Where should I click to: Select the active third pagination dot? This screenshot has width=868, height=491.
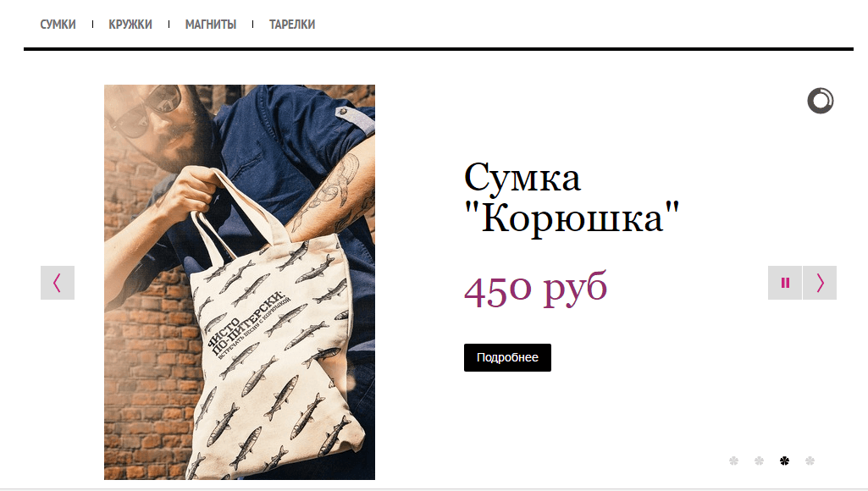[784, 461]
